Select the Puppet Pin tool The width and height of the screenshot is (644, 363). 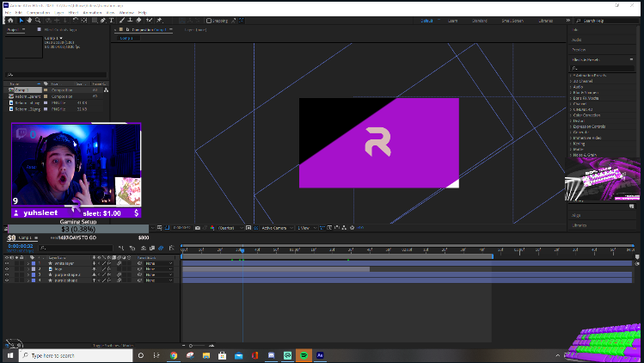point(159,20)
